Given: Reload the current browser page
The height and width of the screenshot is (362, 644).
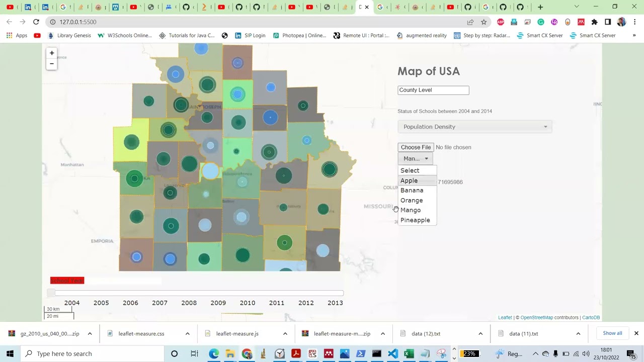Looking at the screenshot, I should tap(36, 22).
